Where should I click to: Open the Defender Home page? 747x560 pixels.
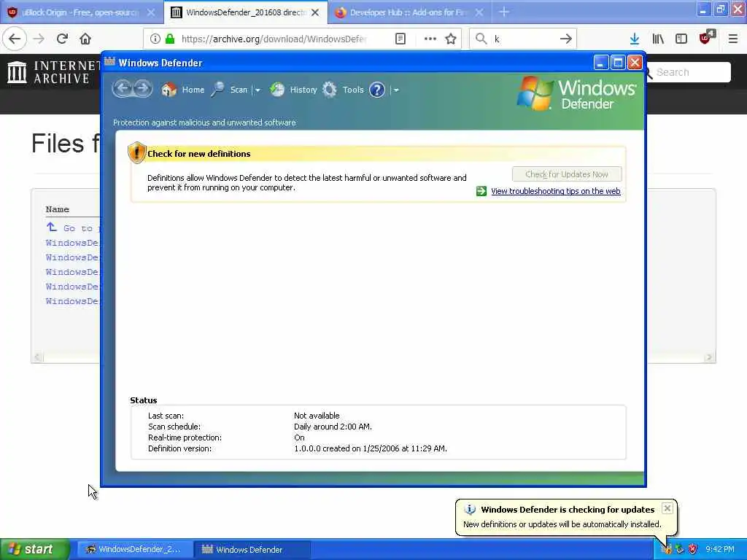pyautogui.click(x=183, y=90)
